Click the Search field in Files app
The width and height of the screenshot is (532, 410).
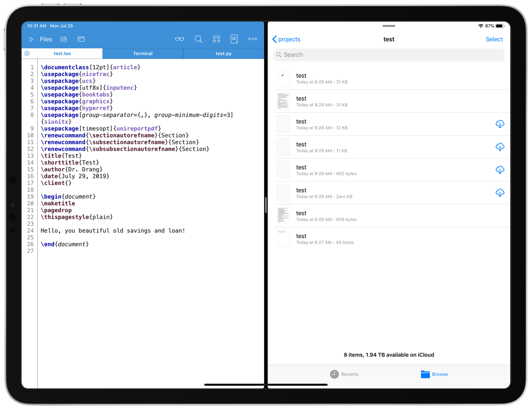[x=389, y=55]
